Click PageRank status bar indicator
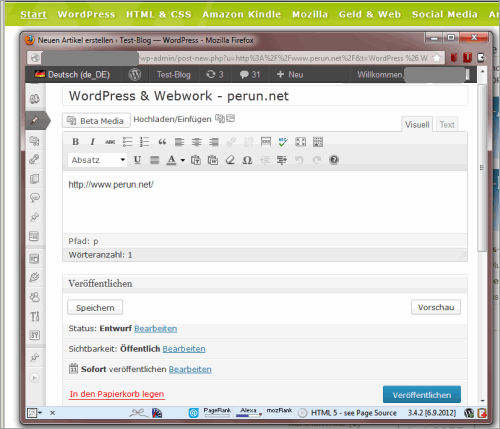 217,412
